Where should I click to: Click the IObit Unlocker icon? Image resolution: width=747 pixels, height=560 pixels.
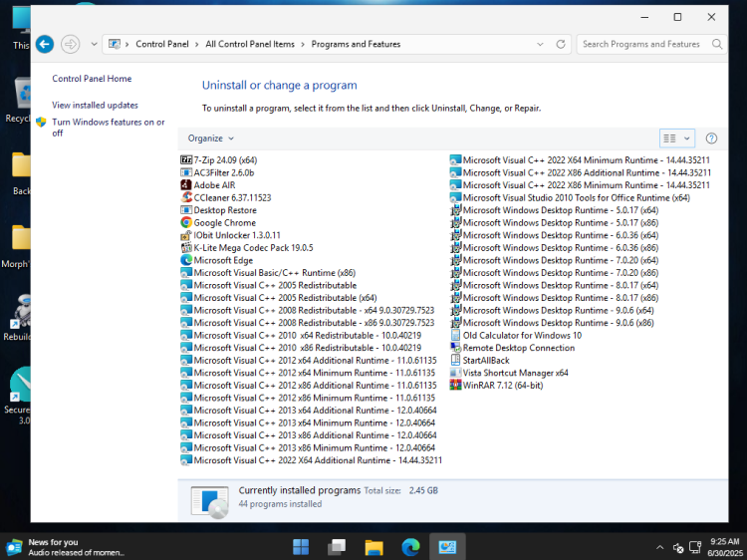[x=186, y=235]
